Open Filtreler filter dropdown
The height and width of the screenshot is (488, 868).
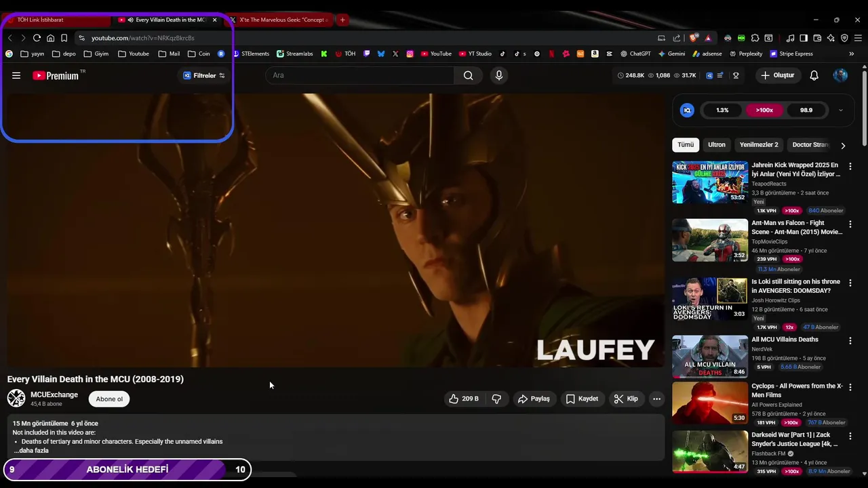pyautogui.click(x=204, y=75)
